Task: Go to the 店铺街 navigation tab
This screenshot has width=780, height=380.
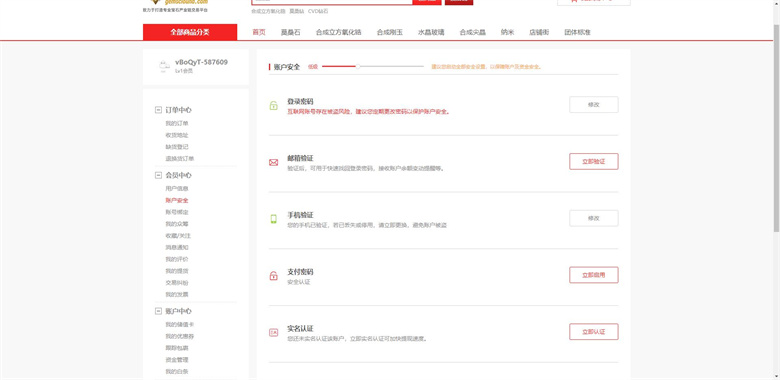Action: coord(539,32)
